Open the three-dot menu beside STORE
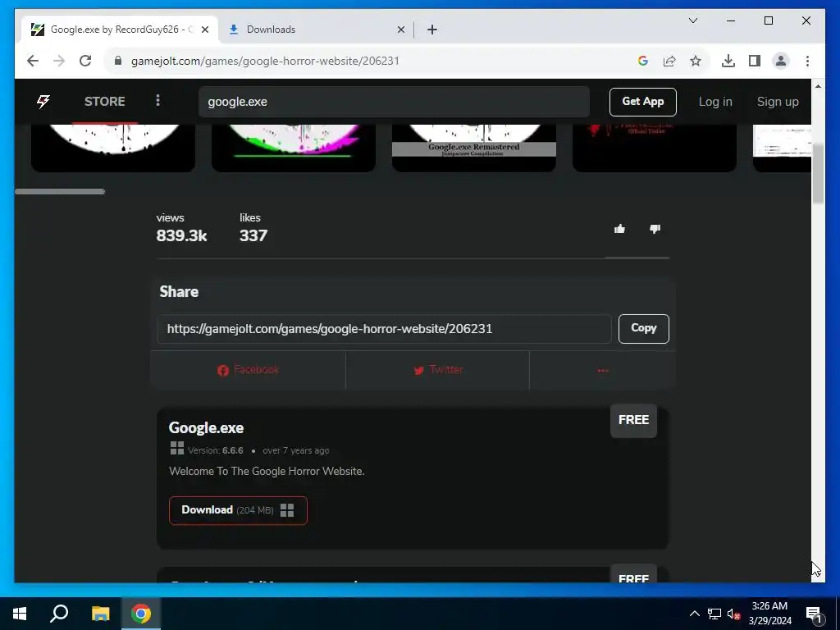 tap(157, 101)
